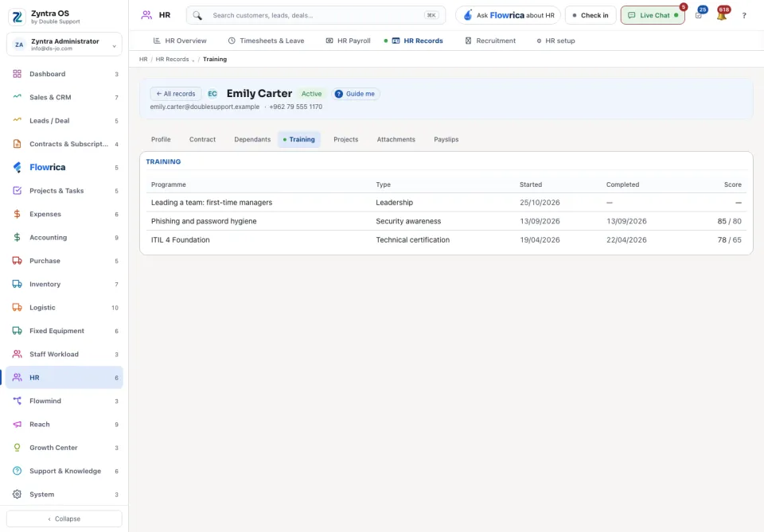Collapse the sidebar

point(64,518)
